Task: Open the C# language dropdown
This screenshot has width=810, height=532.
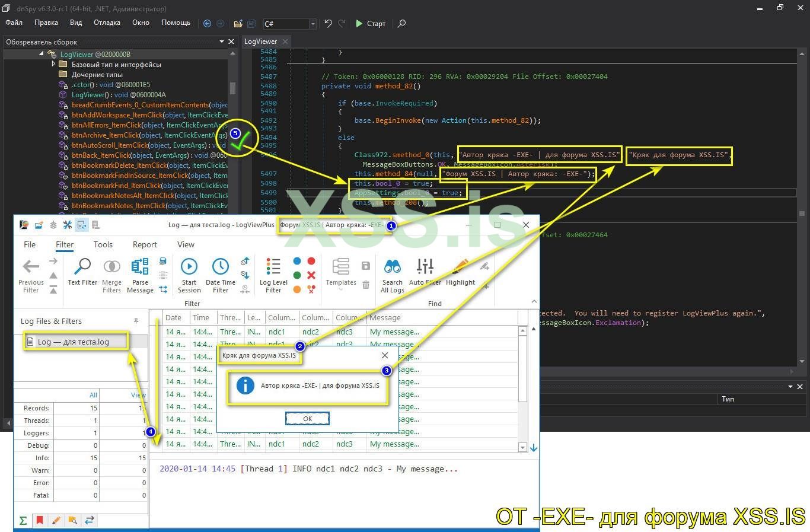Action: click(x=312, y=24)
